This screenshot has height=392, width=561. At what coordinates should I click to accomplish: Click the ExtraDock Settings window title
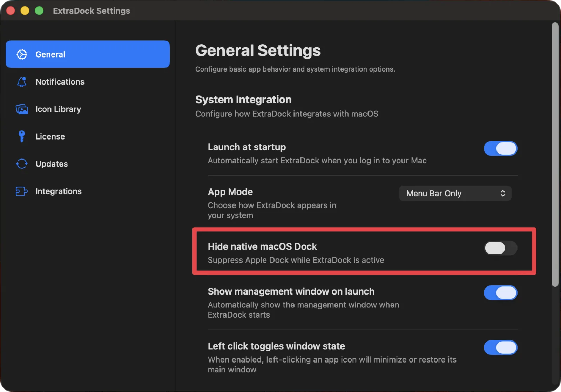coord(92,11)
